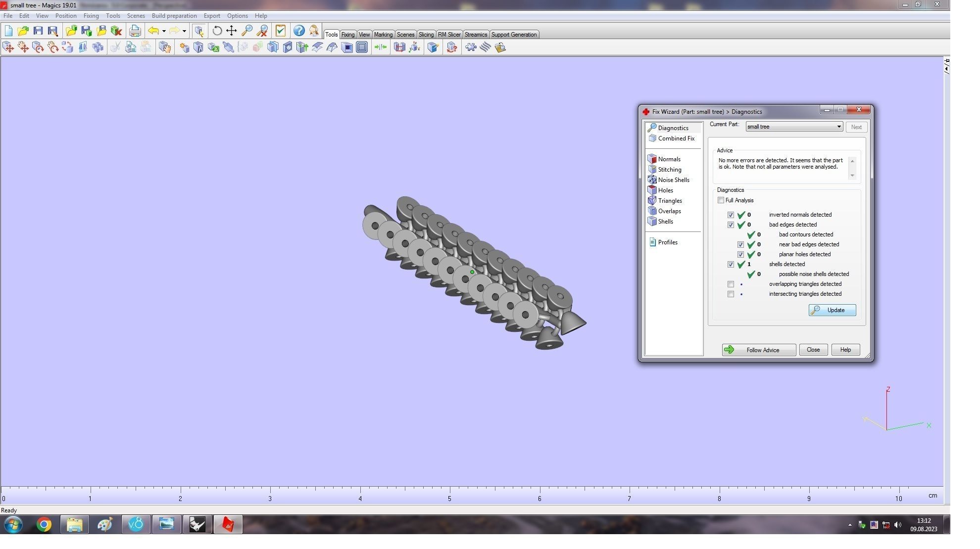The image size is (980, 549).
Task: Click the Zoom magnifier tool
Action: (247, 31)
